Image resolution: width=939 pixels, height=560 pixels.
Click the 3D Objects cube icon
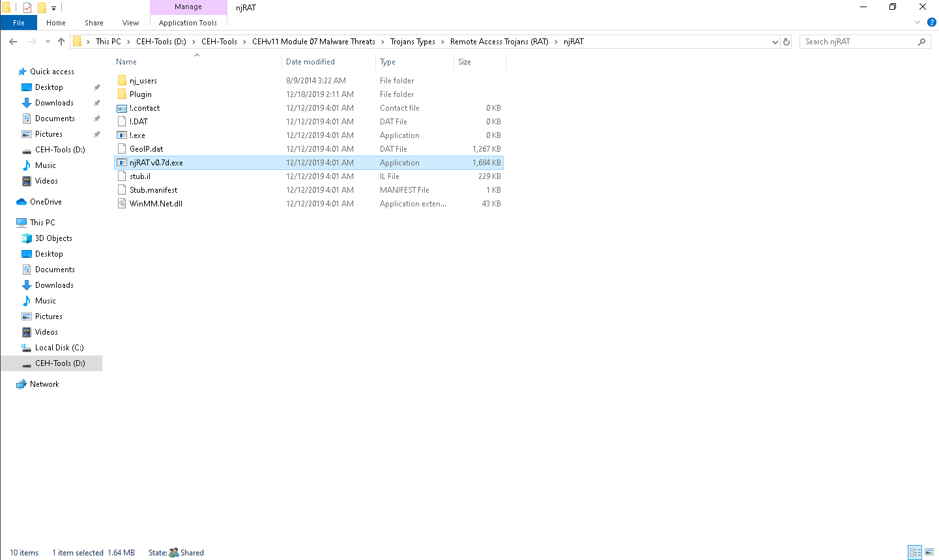27,238
